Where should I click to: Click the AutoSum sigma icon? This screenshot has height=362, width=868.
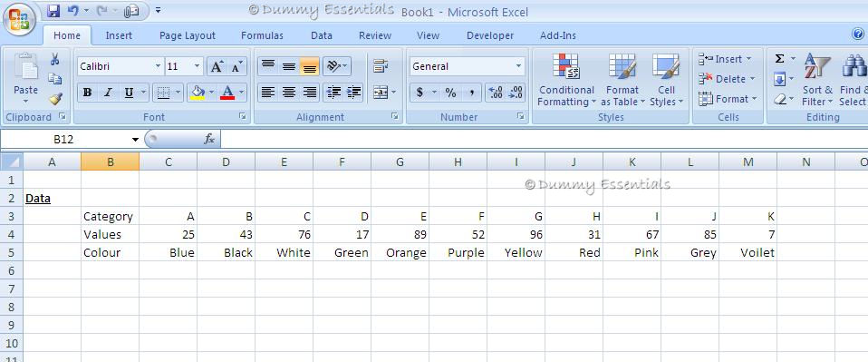pos(779,59)
